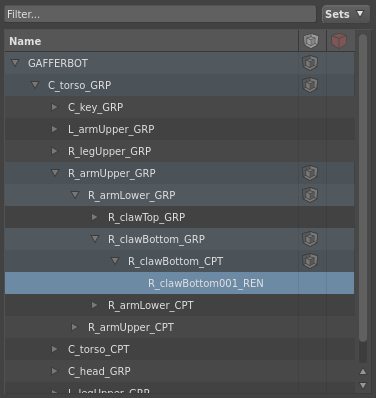Toggle red cube column cell for GAFFERBOT
Screen dimensions: 376x398
coord(340,63)
